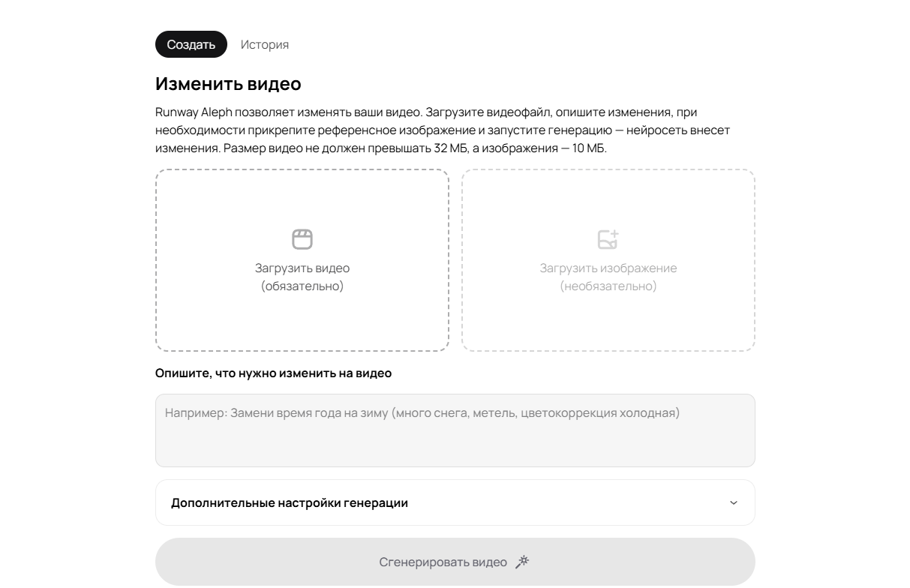Viewport: 910px width, 588px height.
Task: Click the "Изменить видео" heading
Action: [228, 83]
